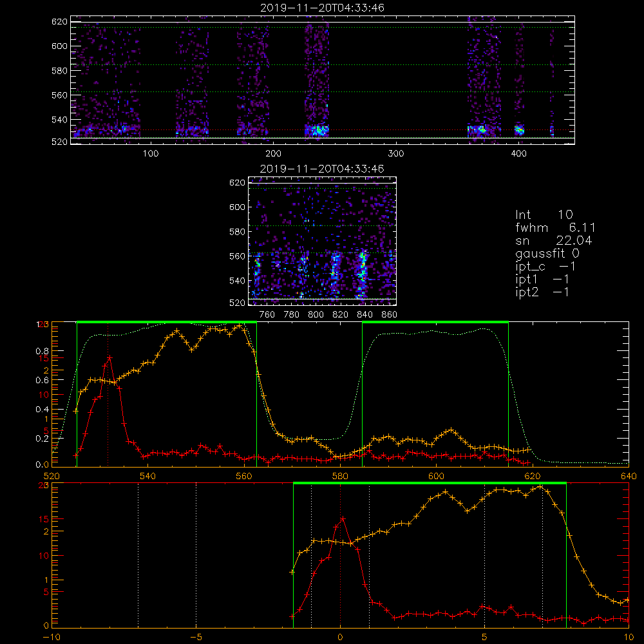644x644 pixels.
Task: Click the orange curve bump near 603, spectrum plot
Action: point(451,430)
